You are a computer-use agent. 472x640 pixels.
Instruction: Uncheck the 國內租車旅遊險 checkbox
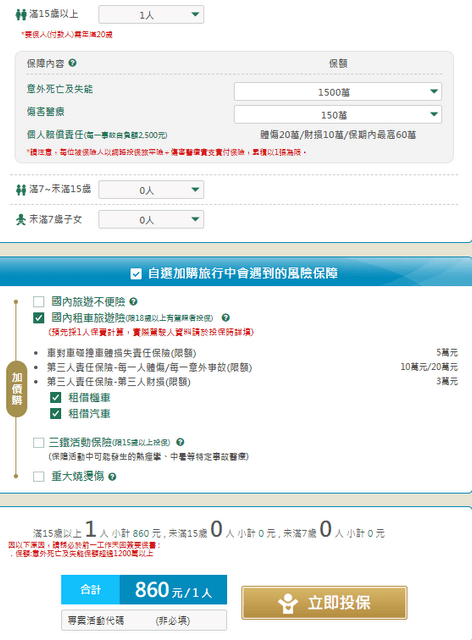39,318
